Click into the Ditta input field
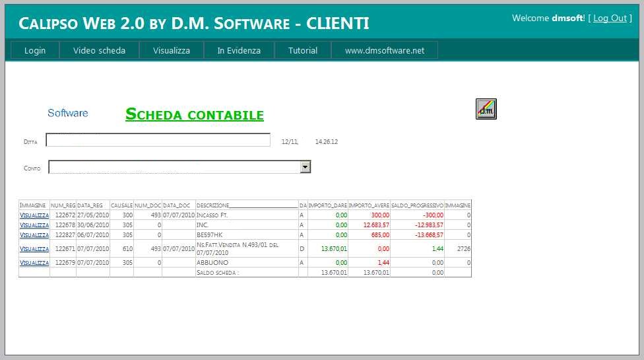This screenshot has width=644, height=360. [x=158, y=140]
